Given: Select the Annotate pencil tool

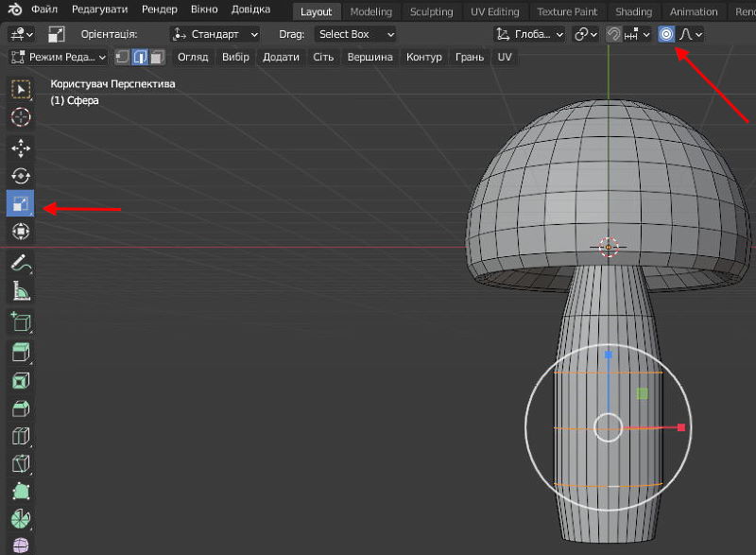Looking at the screenshot, I should tap(20, 263).
